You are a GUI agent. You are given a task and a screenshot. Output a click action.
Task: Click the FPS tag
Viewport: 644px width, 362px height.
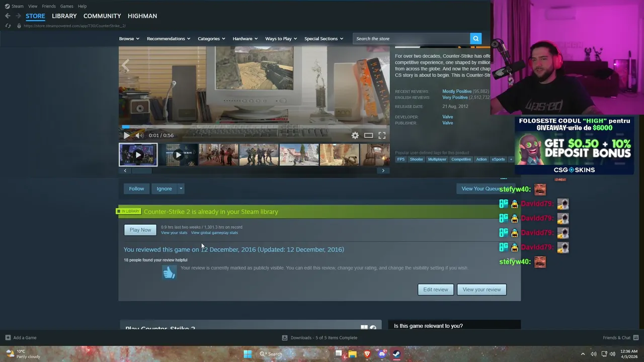[x=401, y=159]
